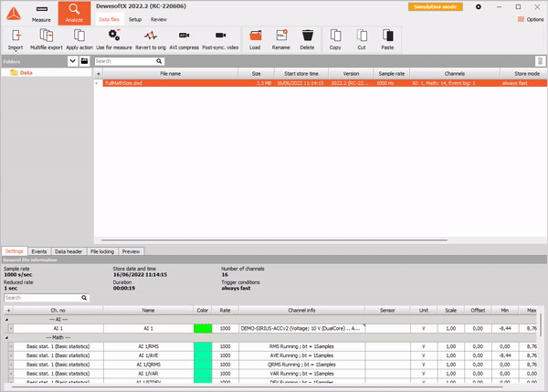
Task: Click the file list horizontal scrollbar
Action: (x=274, y=240)
